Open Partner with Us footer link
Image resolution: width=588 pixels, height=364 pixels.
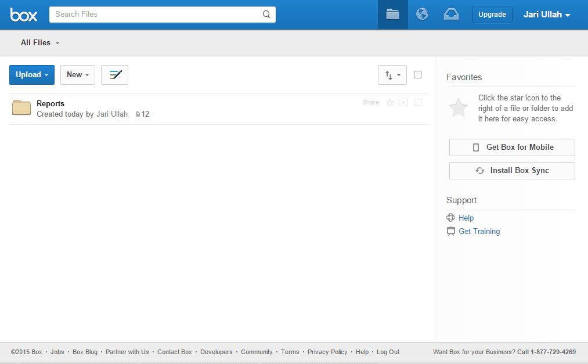coord(127,352)
